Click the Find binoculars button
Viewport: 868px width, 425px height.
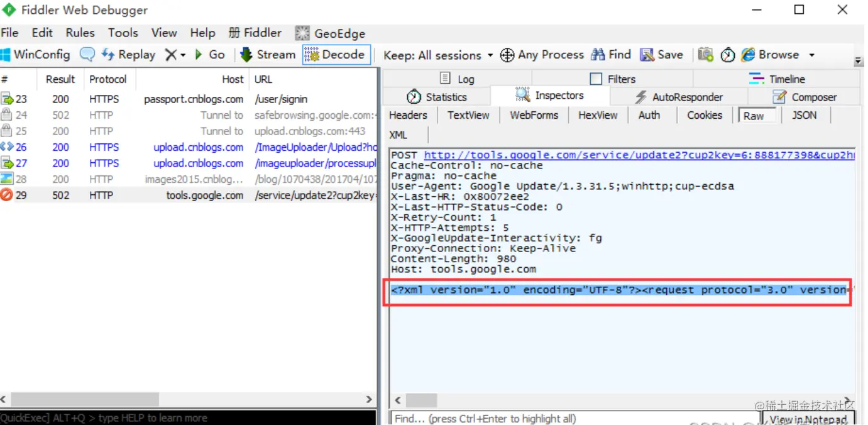(x=611, y=55)
